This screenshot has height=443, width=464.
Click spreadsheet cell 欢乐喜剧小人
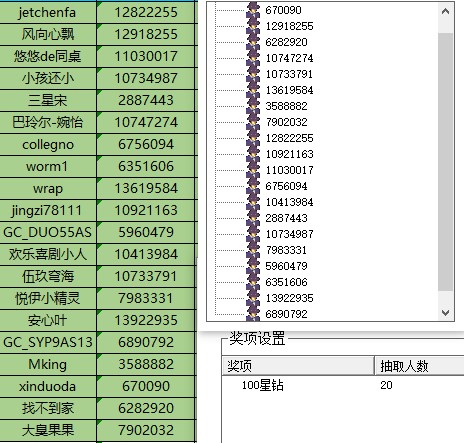pos(48,254)
